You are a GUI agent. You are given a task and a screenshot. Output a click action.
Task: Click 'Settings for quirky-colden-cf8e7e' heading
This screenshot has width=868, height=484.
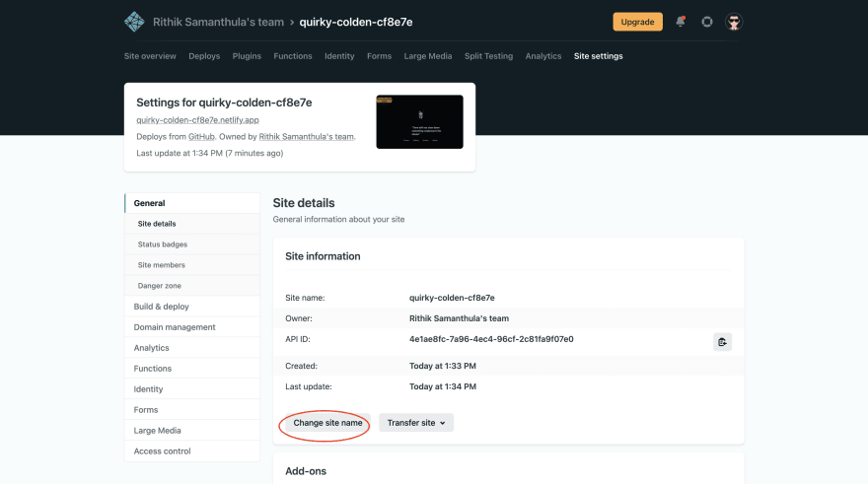(224, 103)
